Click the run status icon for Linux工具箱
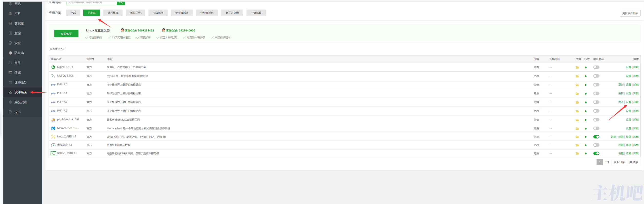The width and height of the screenshot is (644, 204). click(586, 137)
